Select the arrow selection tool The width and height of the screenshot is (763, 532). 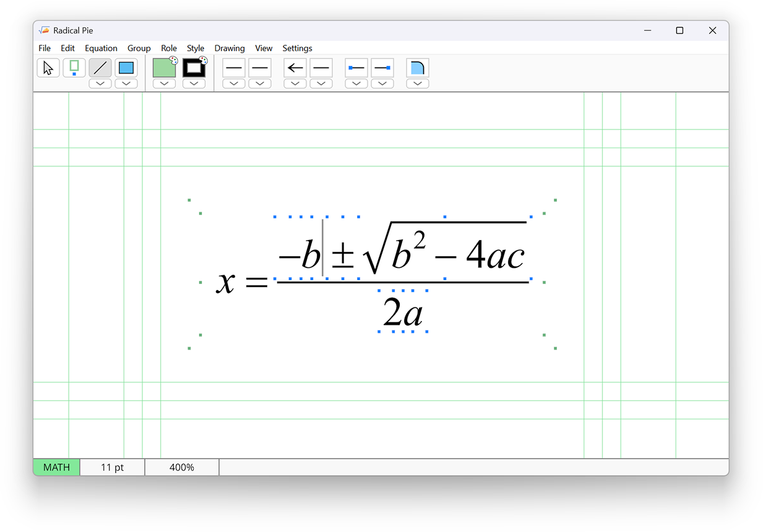(x=48, y=67)
